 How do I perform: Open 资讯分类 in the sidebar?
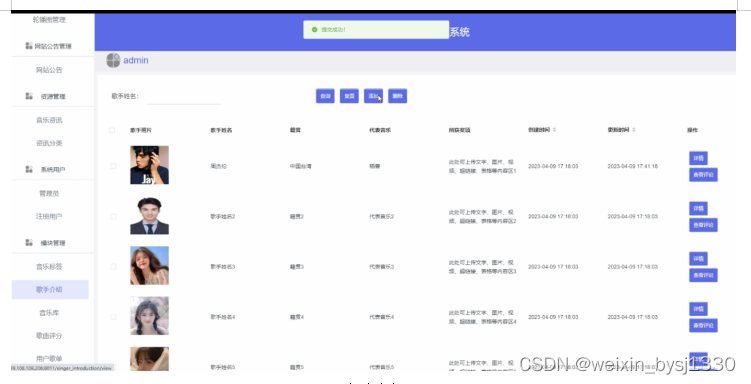pyautogui.click(x=49, y=143)
